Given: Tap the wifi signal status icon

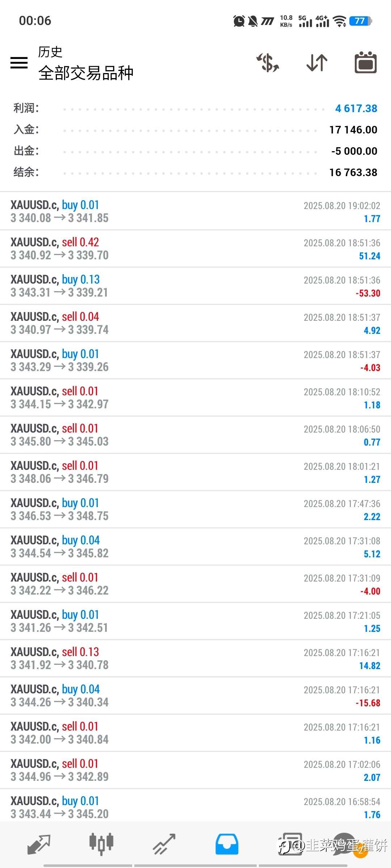Looking at the screenshot, I should click(x=340, y=21).
